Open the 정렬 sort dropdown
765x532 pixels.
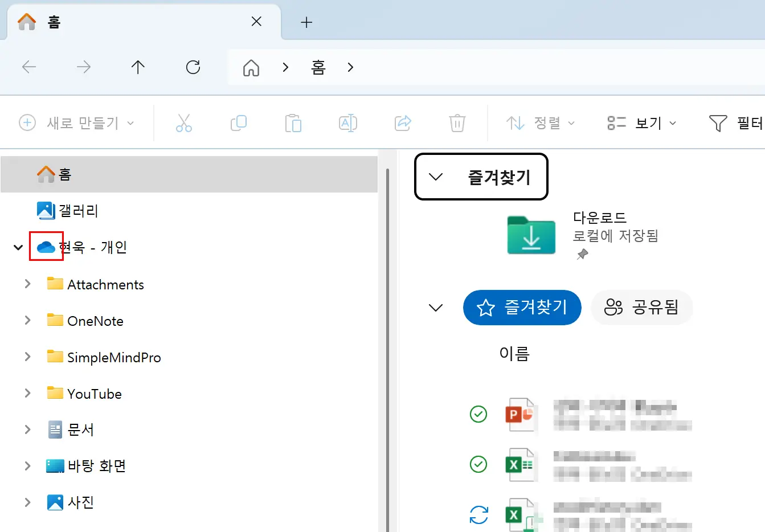(x=541, y=122)
